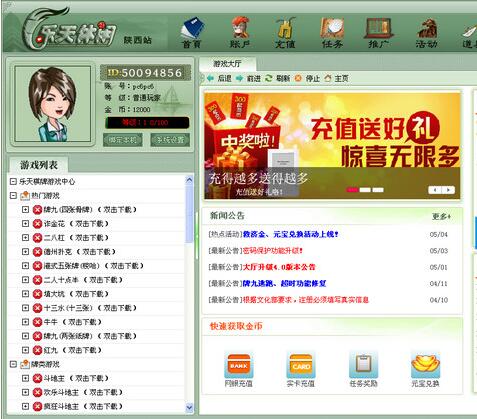Click the red X icon beside 诈金花
Image resolution: width=477 pixels, height=419 pixels.
point(37,224)
